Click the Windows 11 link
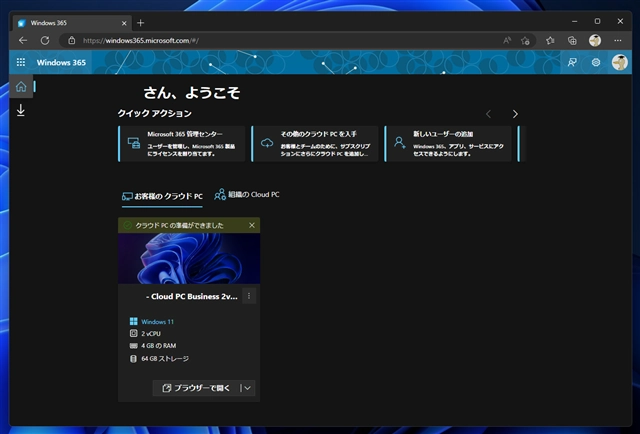 coord(157,322)
